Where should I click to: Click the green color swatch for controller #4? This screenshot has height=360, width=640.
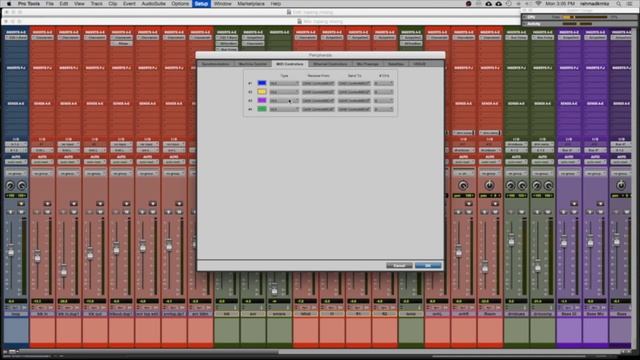[x=262, y=109]
